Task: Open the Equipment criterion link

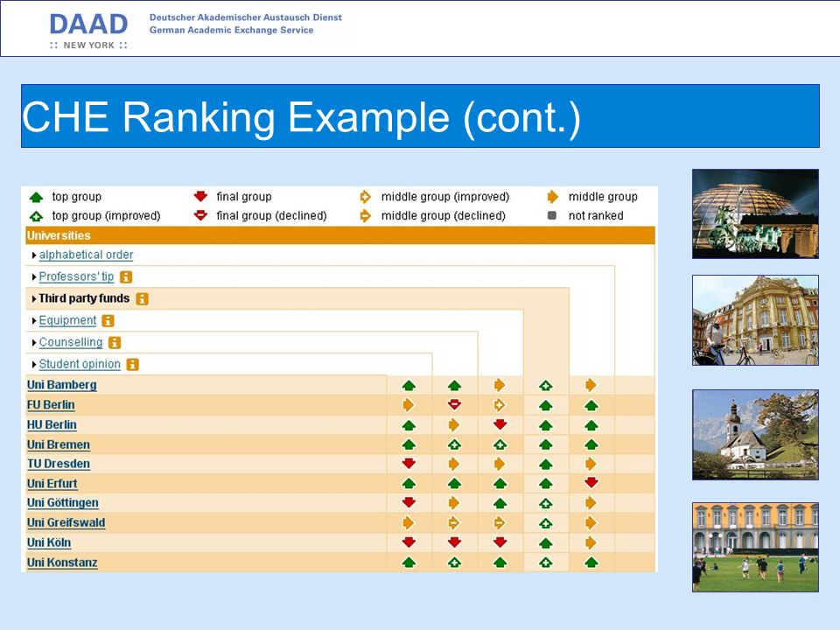Action: [67, 320]
